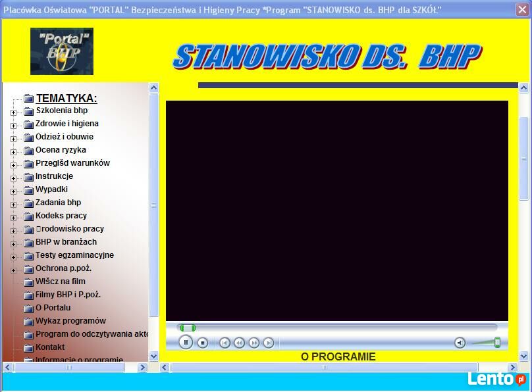
Task: Click the Zdrowie i higiena folder icon
Action: [28, 124]
